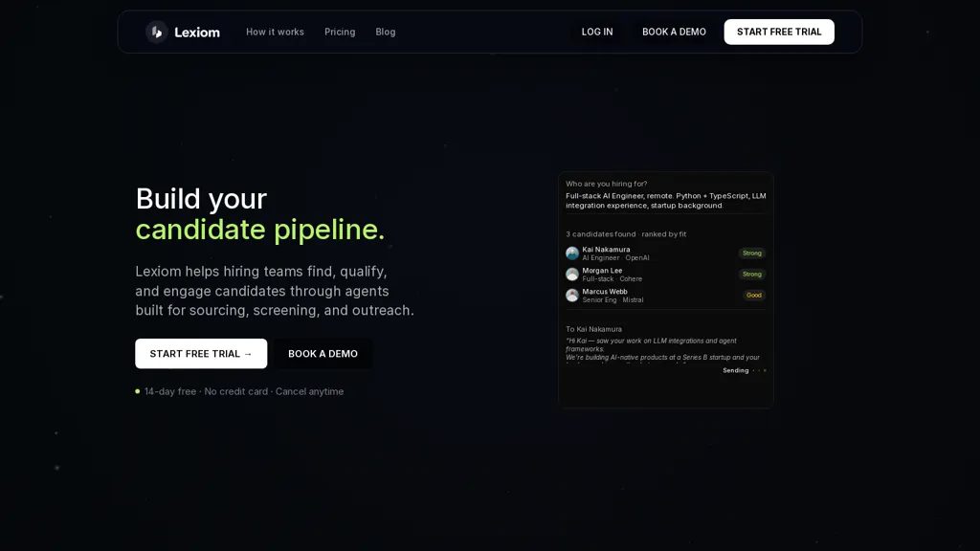Click 'To Kai Nakamura' message header

tap(593, 329)
